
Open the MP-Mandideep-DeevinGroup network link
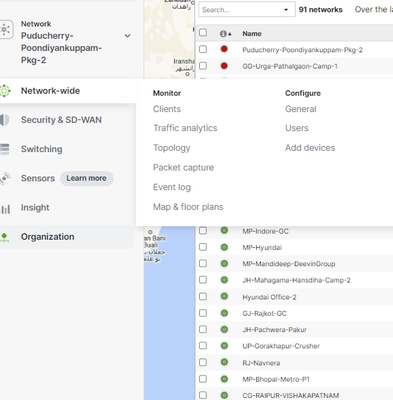coord(289,264)
